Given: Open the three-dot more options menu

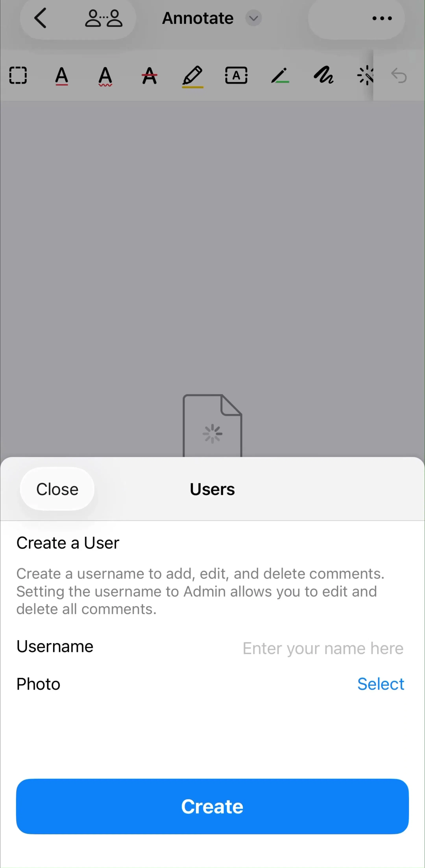Looking at the screenshot, I should point(382,18).
